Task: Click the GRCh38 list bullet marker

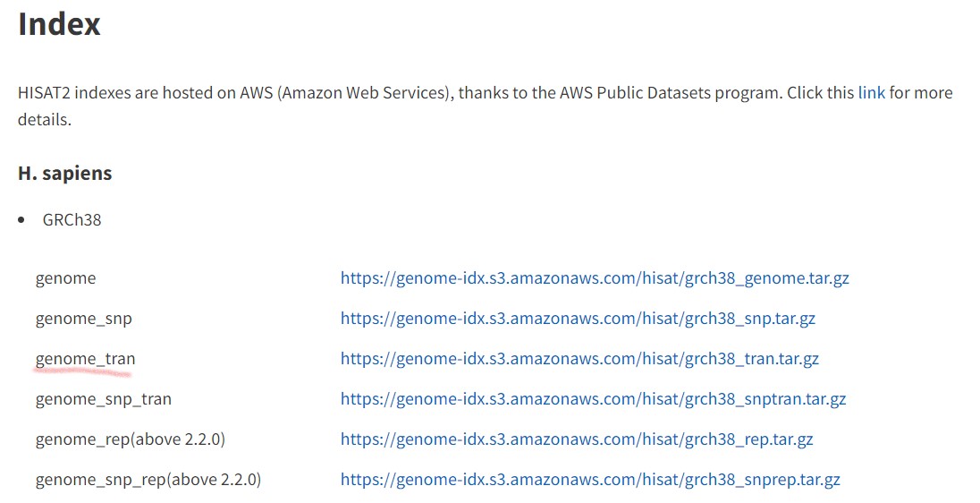Action: (21, 220)
